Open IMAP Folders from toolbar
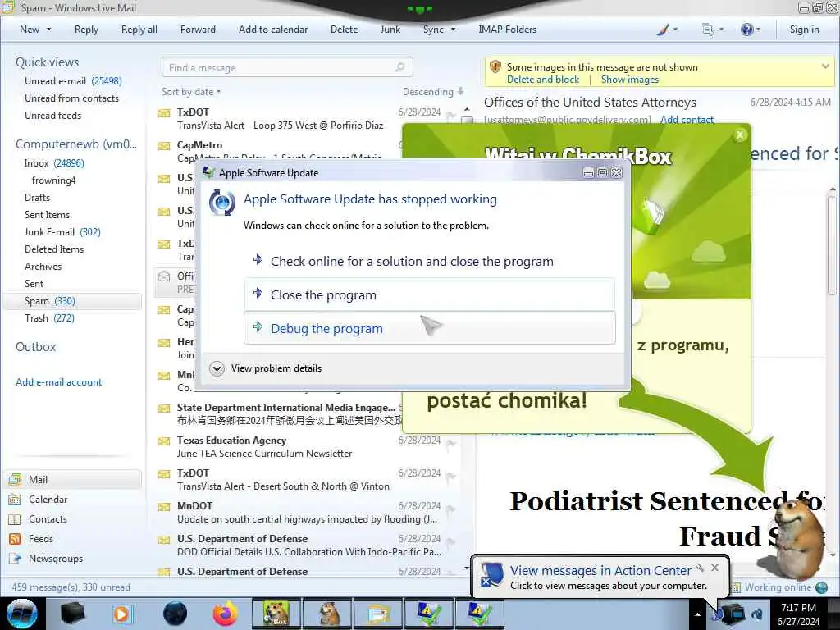This screenshot has width=840, height=630. [x=507, y=30]
